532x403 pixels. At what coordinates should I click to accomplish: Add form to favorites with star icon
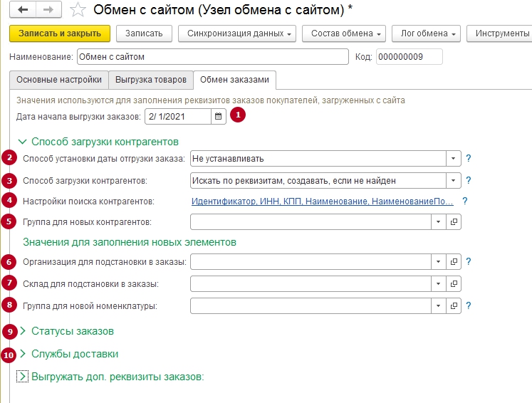[79, 10]
